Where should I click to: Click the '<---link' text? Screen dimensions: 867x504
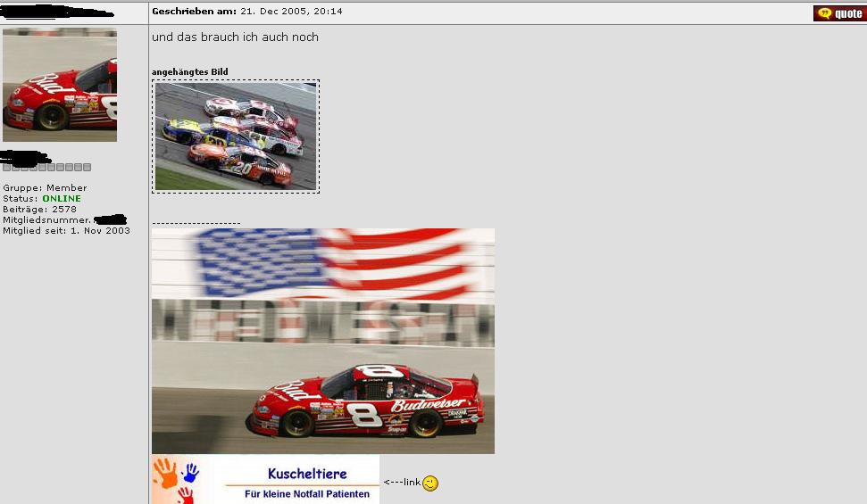(403, 483)
